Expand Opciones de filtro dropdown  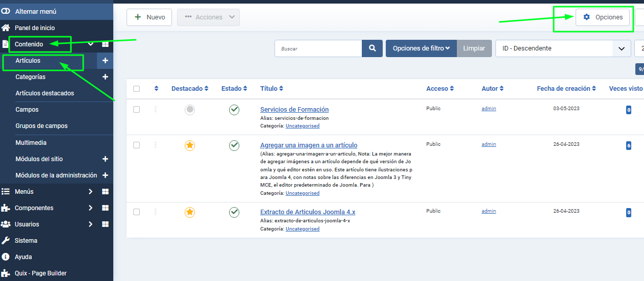tap(421, 48)
